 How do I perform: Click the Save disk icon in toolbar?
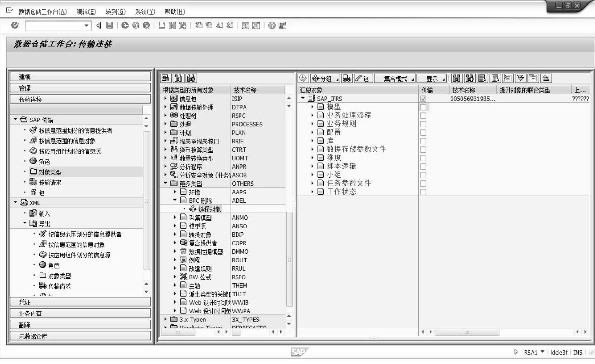(x=110, y=25)
